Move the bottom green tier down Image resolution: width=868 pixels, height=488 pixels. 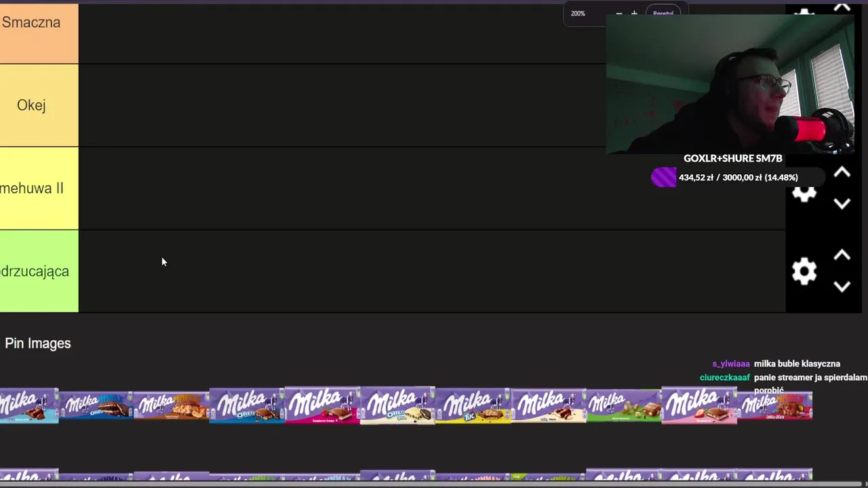click(x=842, y=287)
